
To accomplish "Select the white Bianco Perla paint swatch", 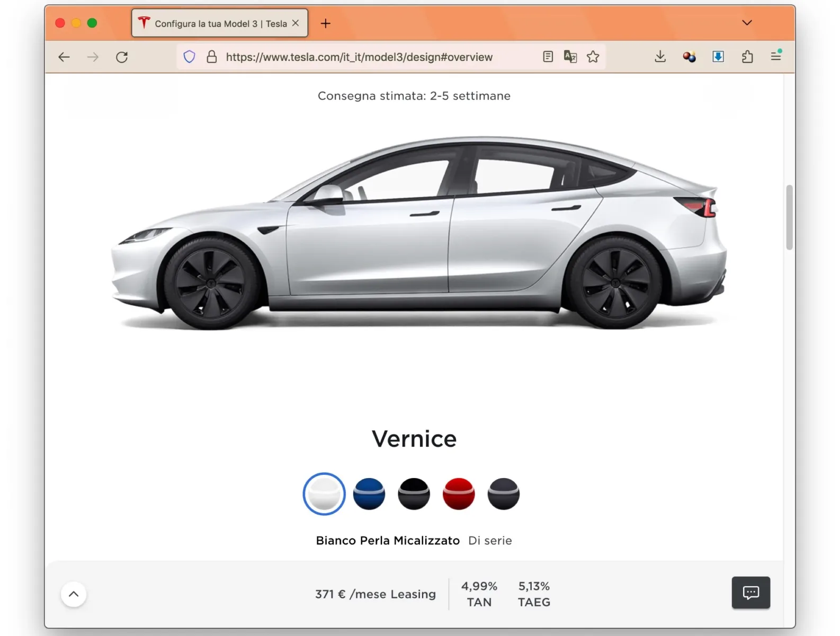I will pos(324,494).
